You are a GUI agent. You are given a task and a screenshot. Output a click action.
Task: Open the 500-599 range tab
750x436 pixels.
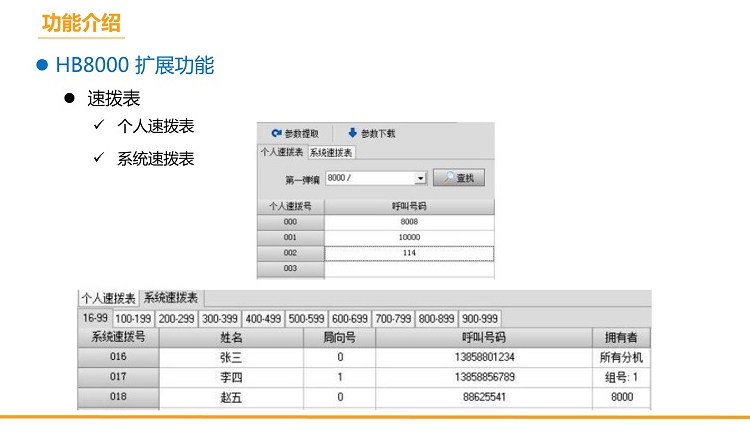pos(307,318)
